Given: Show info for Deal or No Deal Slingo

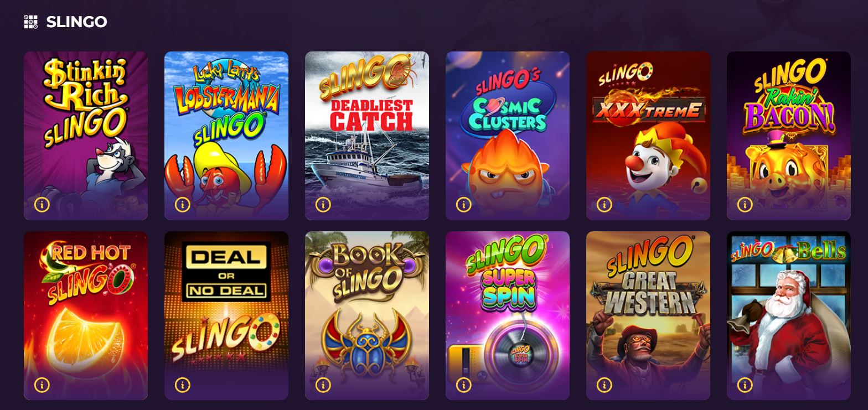Looking at the screenshot, I should tap(182, 385).
